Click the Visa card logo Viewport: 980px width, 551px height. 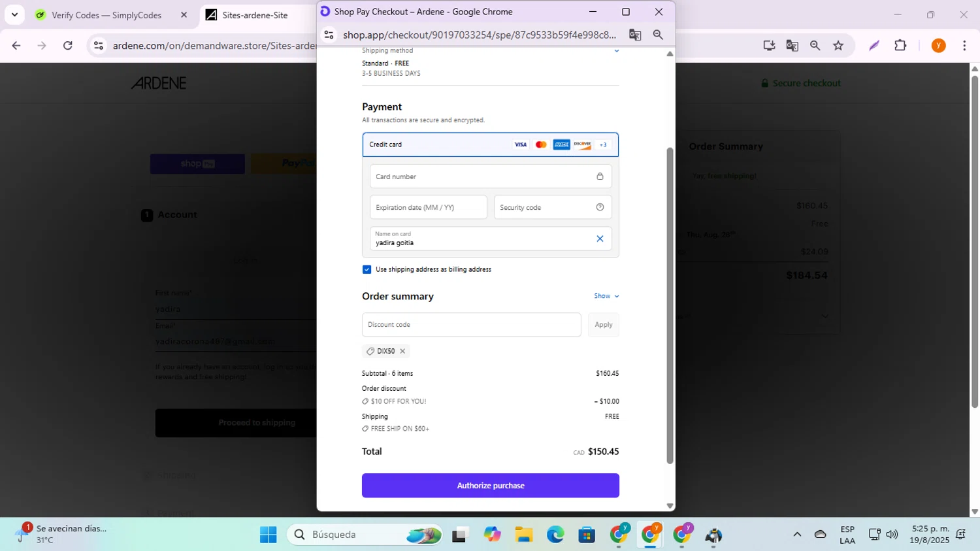[x=520, y=144]
